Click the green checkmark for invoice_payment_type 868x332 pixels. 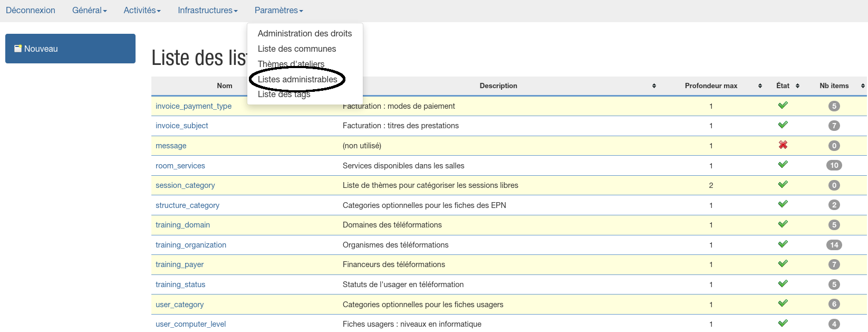pos(783,106)
